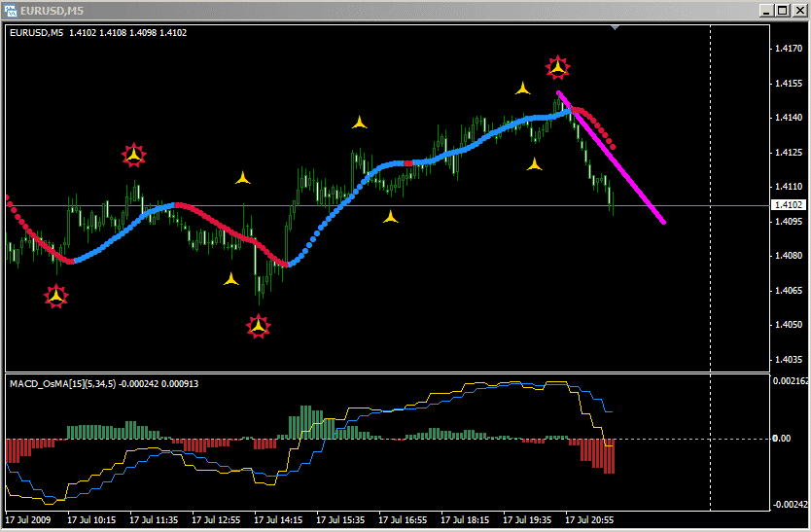Click the -0.00242 indicator scale value
Image resolution: width=811 pixels, height=532 pixels.
(790, 504)
